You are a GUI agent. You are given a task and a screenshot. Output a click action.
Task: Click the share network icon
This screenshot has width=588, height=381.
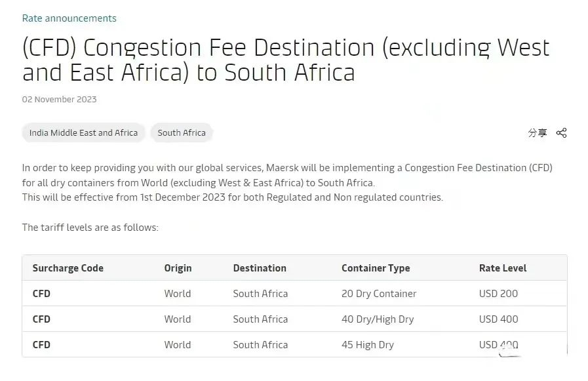point(561,132)
